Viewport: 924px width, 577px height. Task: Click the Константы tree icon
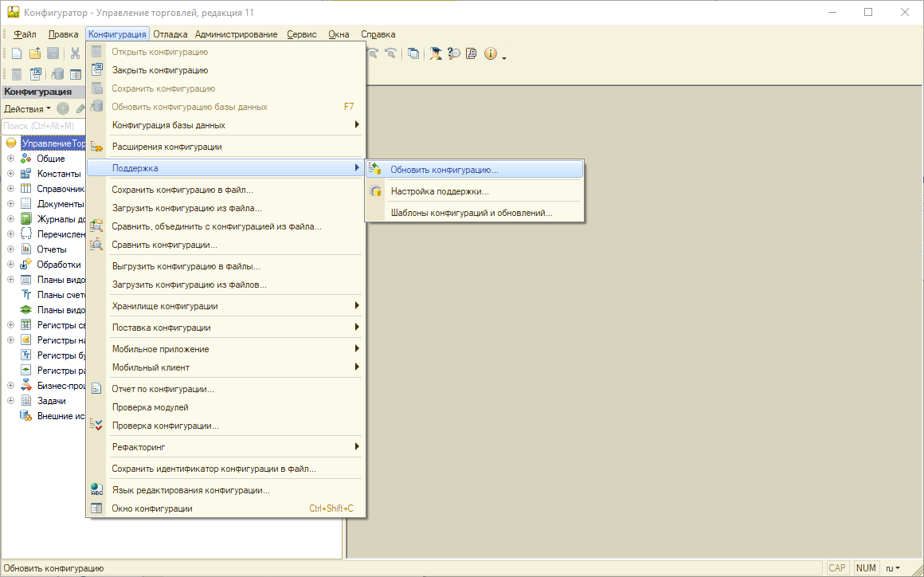click(25, 174)
